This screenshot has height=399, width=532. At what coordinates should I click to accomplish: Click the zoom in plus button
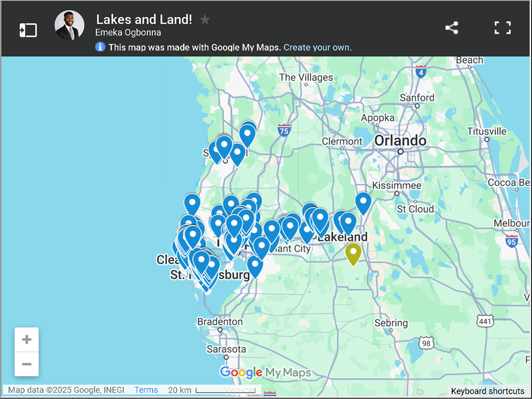[x=27, y=340]
